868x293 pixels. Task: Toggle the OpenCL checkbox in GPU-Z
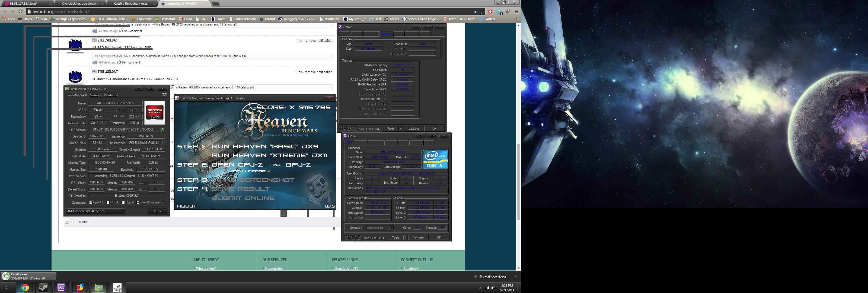click(91, 202)
